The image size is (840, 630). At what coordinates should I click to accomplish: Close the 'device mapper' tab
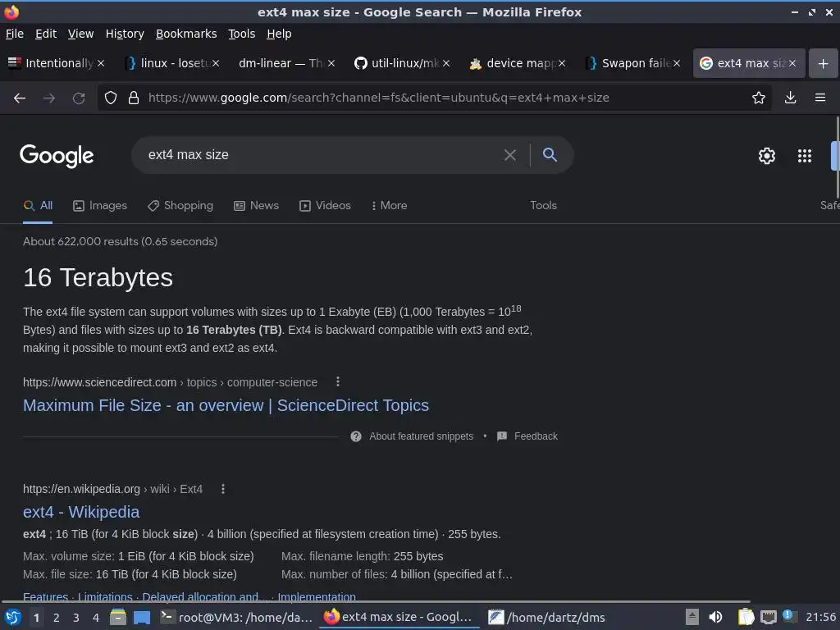tap(561, 63)
